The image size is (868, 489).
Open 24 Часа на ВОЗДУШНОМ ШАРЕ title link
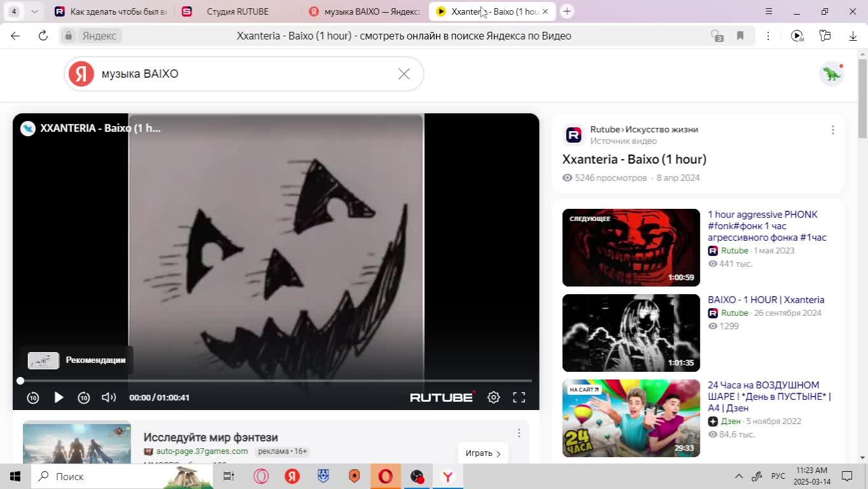click(769, 397)
